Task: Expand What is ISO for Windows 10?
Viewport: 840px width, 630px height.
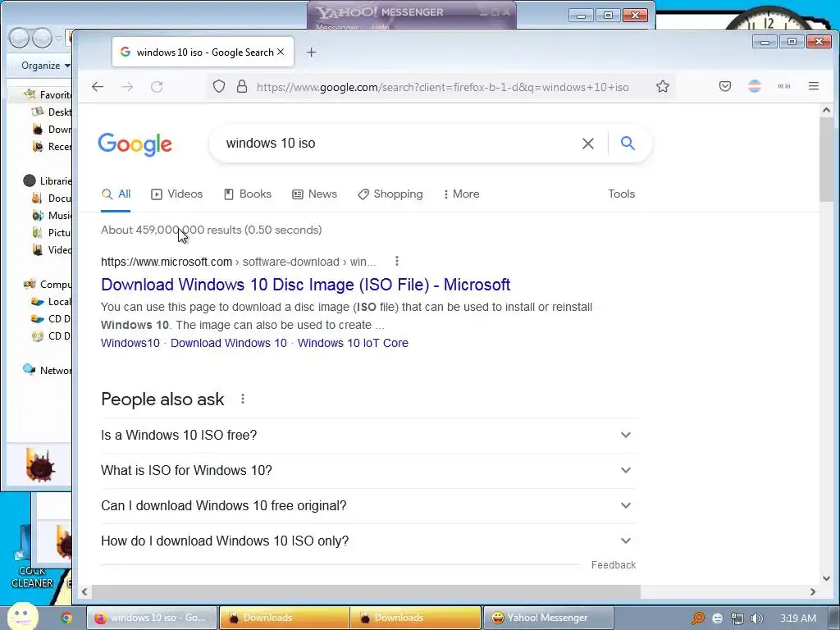Action: [x=368, y=470]
